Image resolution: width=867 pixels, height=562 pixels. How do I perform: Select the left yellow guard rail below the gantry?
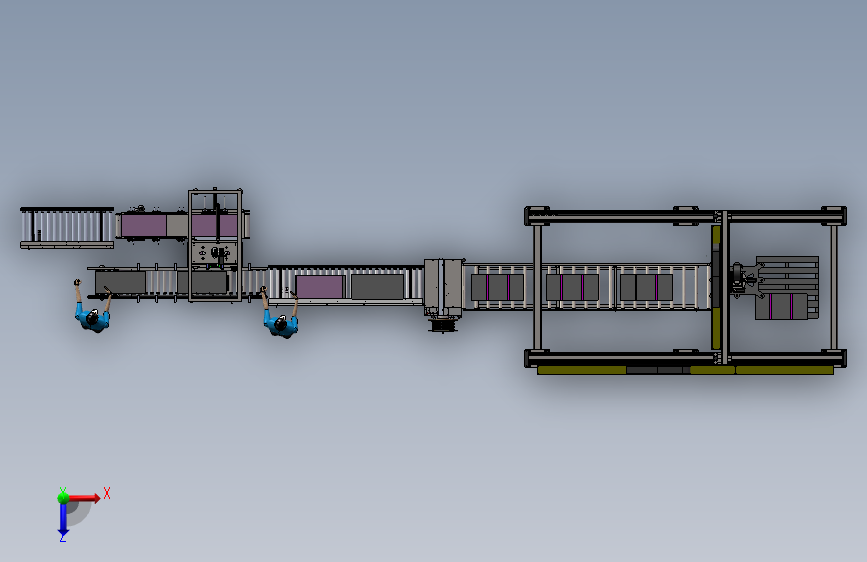click(581, 370)
